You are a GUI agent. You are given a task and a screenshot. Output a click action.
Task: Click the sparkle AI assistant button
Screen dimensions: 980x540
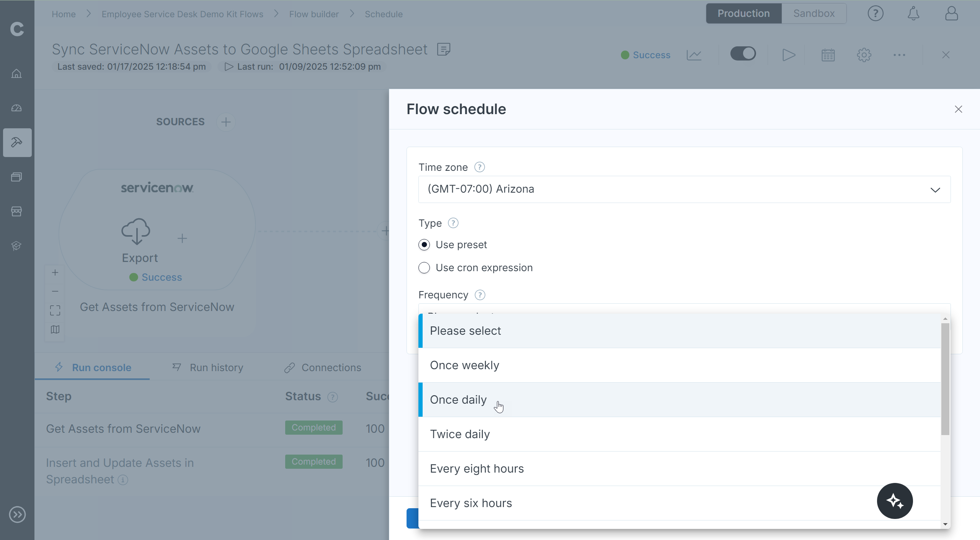(895, 501)
